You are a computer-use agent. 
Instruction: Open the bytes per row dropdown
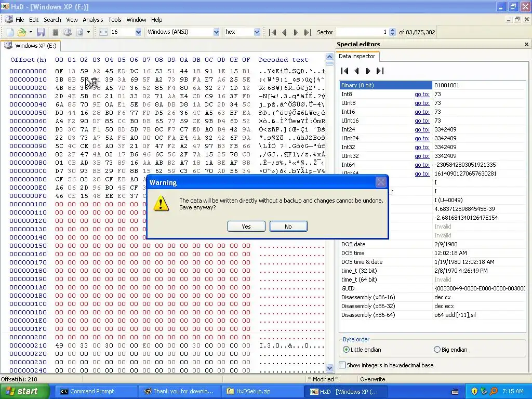click(138, 32)
